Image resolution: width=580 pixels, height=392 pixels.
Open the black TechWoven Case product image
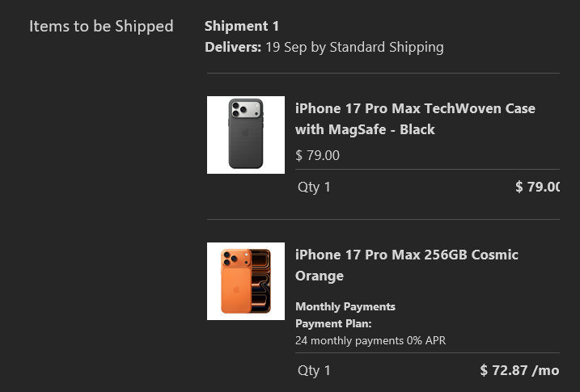[x=246, y=135]
